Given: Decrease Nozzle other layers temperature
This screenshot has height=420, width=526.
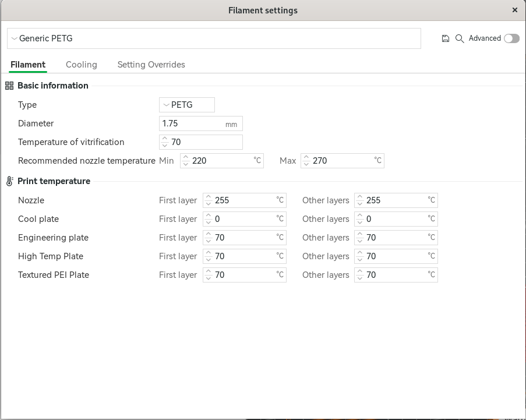Looking at the screenshot, I should (x=360, y=203).
